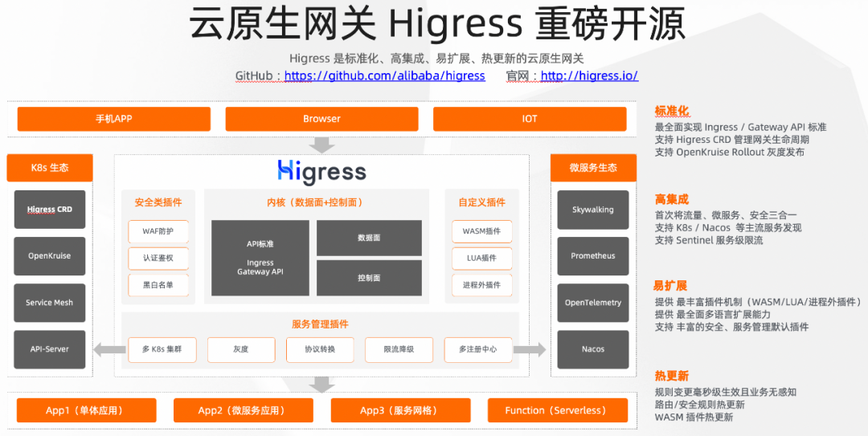This screenshot has height=436, width=868.
Task: Select the Nacos block
Action: (593, 350)
